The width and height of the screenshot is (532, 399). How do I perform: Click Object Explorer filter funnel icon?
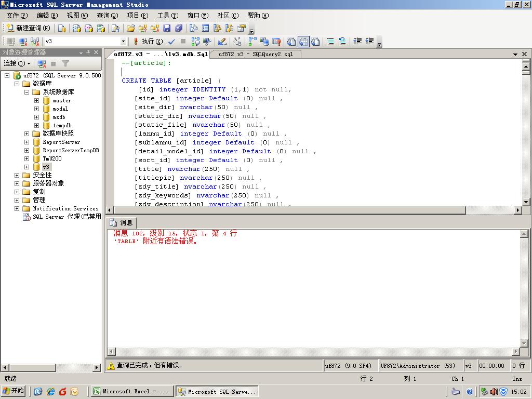(65, 63)
